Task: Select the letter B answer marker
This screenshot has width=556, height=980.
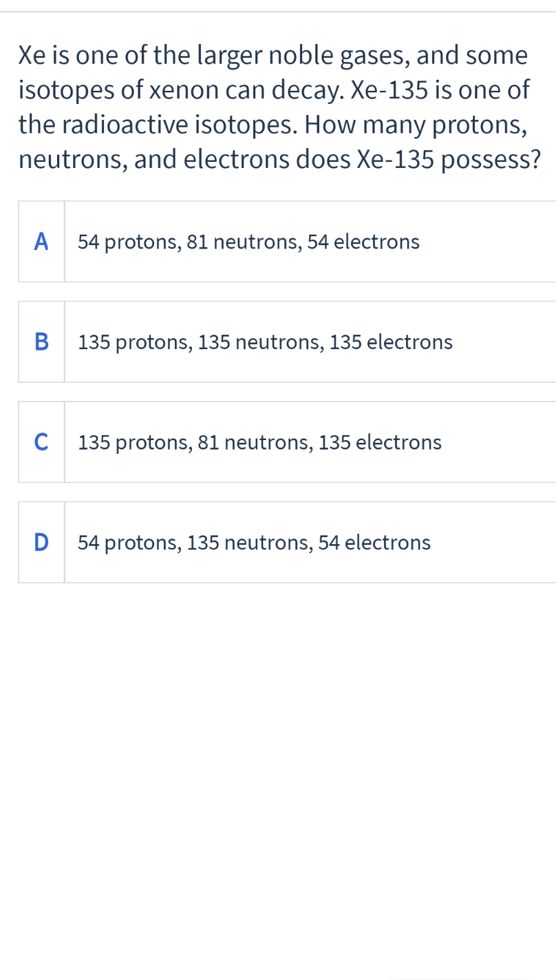Action: [41, 342]
